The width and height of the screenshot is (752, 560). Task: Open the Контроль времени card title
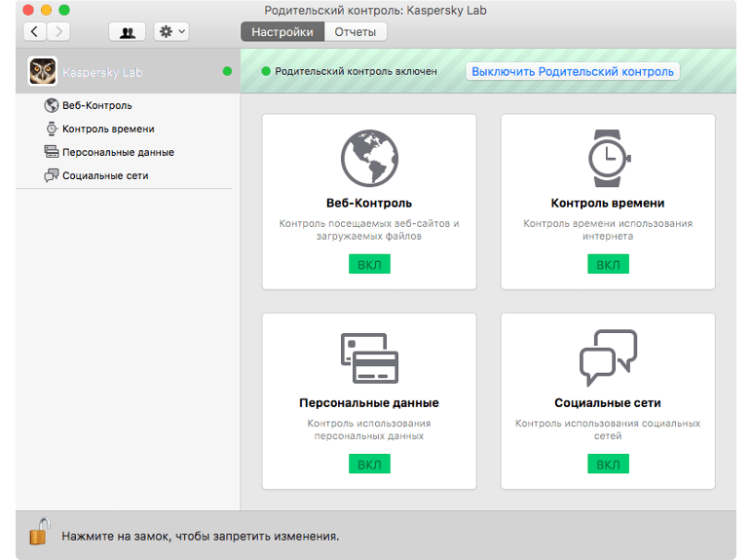click(x=608, y=204)
